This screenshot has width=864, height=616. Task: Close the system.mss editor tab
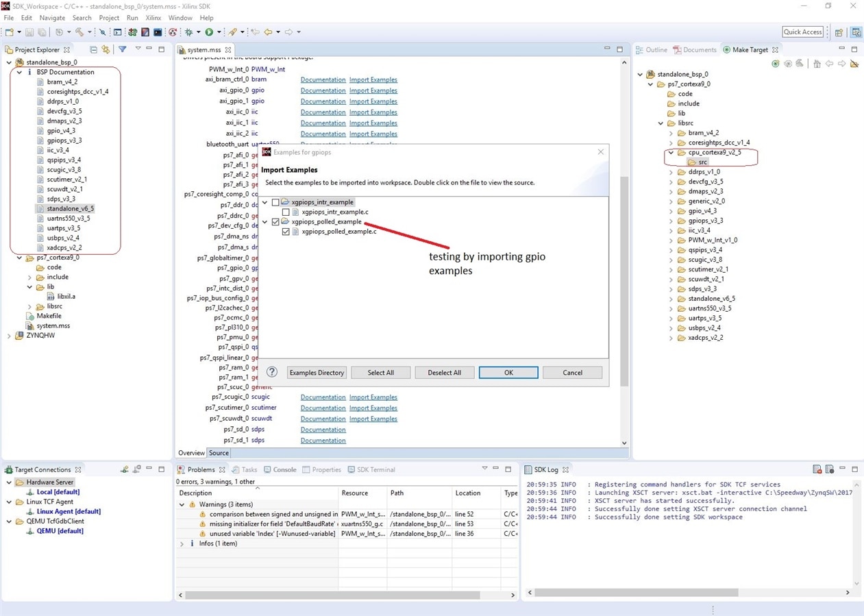coord(228,49)
